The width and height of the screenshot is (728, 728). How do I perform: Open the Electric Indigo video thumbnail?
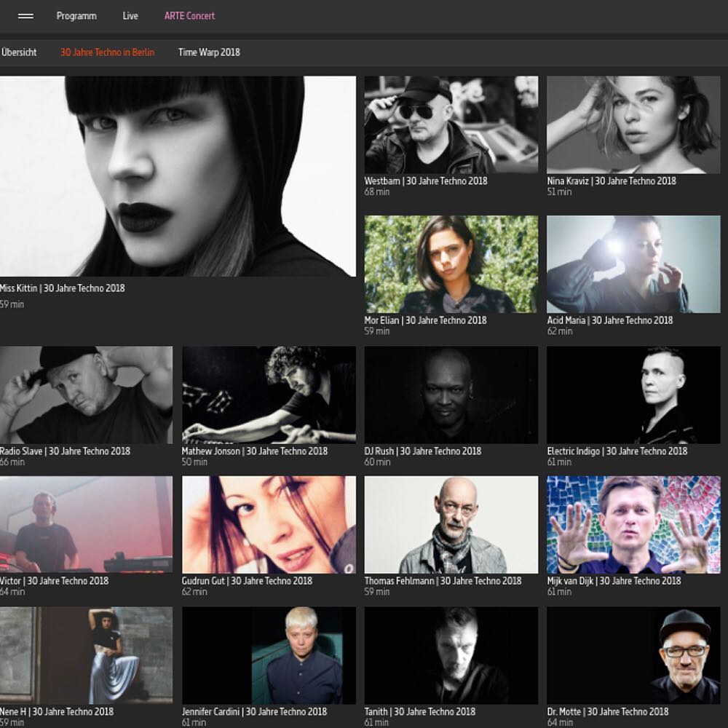coord(633,395)
